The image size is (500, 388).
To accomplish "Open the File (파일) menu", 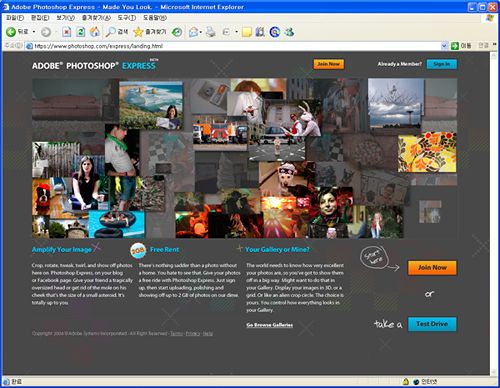I will (15, 18).
